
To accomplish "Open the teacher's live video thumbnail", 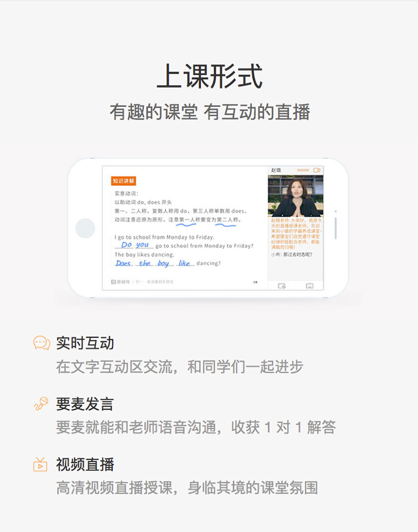I will (295, 196).
